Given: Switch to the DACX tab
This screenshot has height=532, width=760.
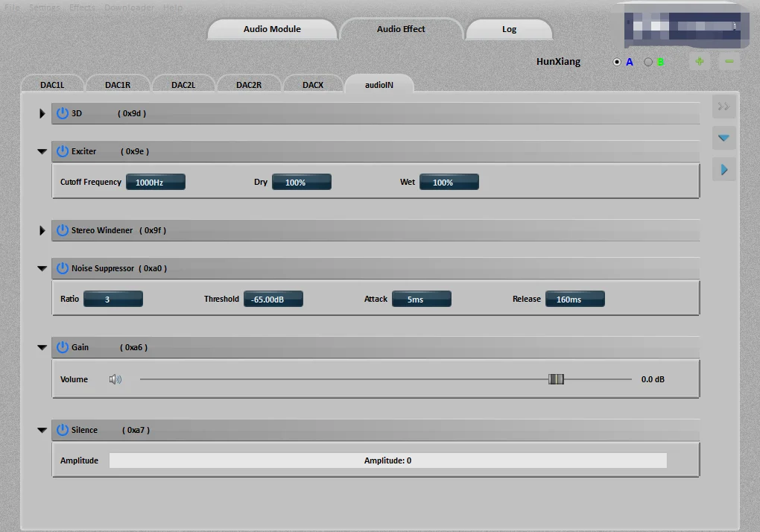Looking at the screenshot, I should [x=313, y=85].
